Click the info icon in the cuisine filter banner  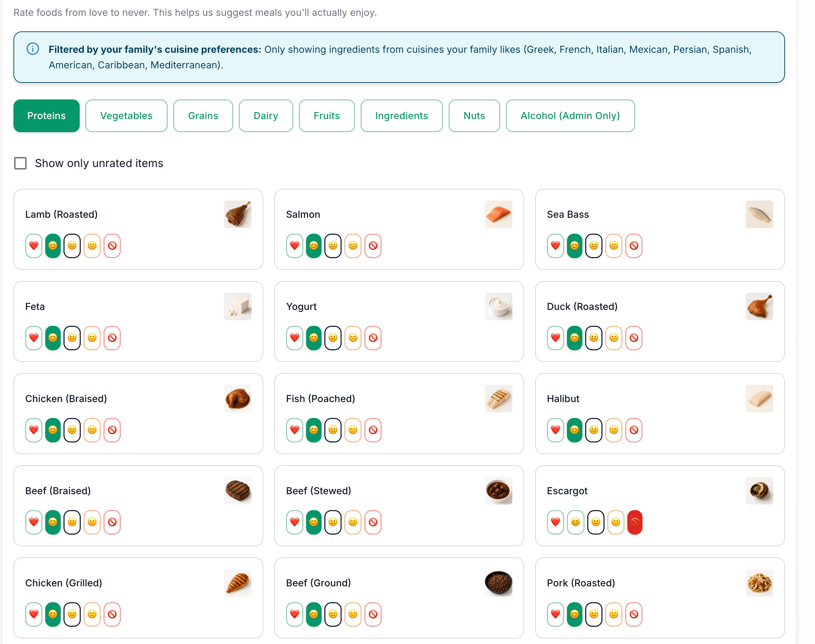(x=33, y=49)
